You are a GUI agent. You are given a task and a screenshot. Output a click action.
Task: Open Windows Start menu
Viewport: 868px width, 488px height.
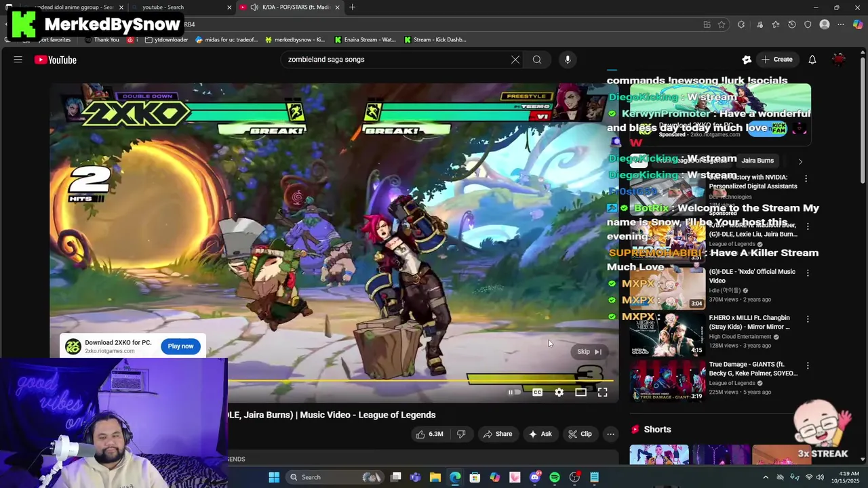274,477
